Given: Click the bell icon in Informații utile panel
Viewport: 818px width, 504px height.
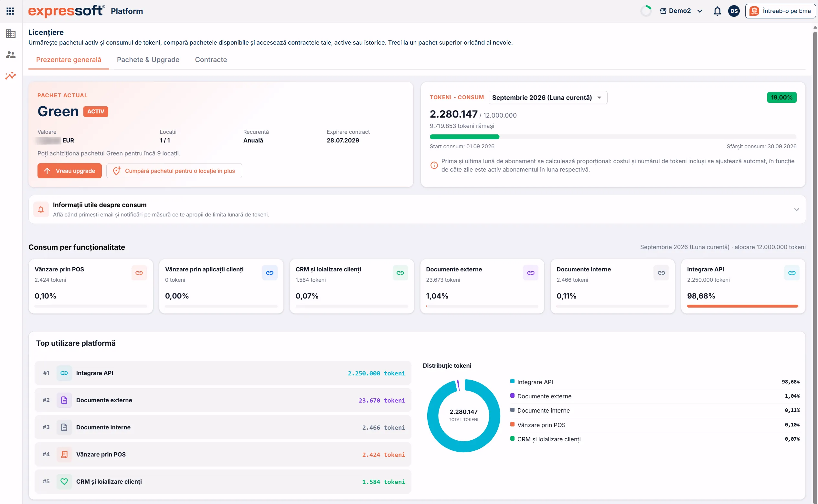Looking at the screenshot, I should point(41,209).
